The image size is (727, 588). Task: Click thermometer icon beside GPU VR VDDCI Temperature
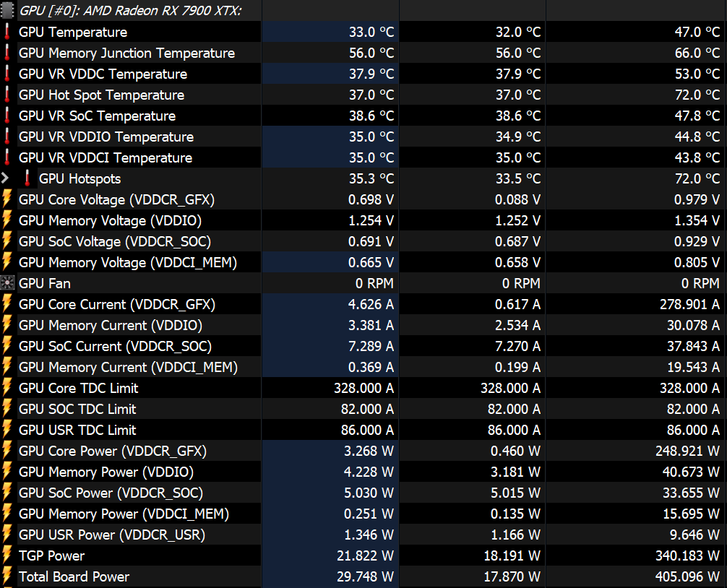(7, 157)
